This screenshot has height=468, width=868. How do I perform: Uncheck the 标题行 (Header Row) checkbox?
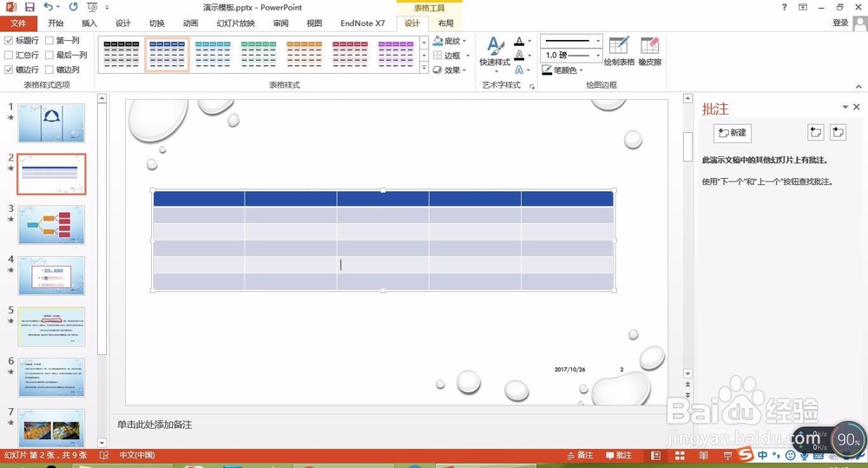[x=9, y=41]
